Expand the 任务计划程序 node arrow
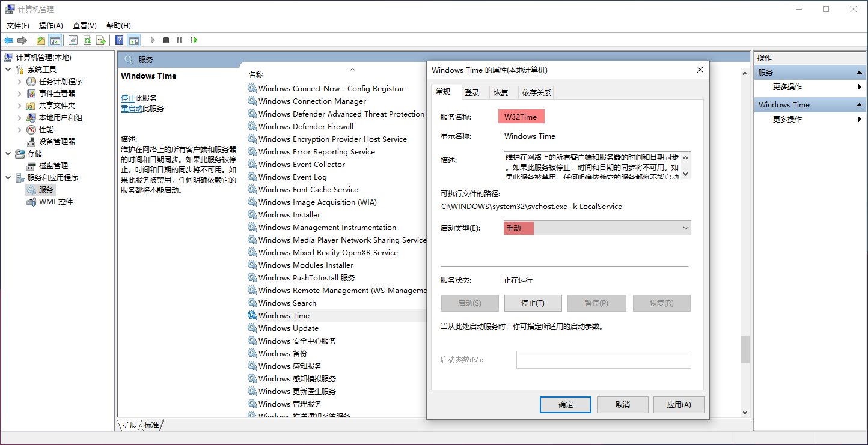The width and height of the screenshot is (868, 445). tap(20, 81)
